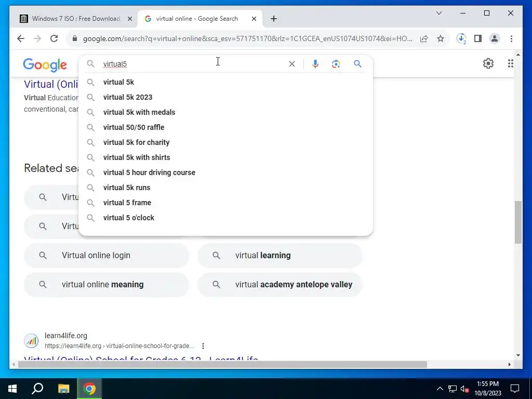Open the Chrome profile avatar
Viewport: 532px width, 399px height.
[495, 38]
